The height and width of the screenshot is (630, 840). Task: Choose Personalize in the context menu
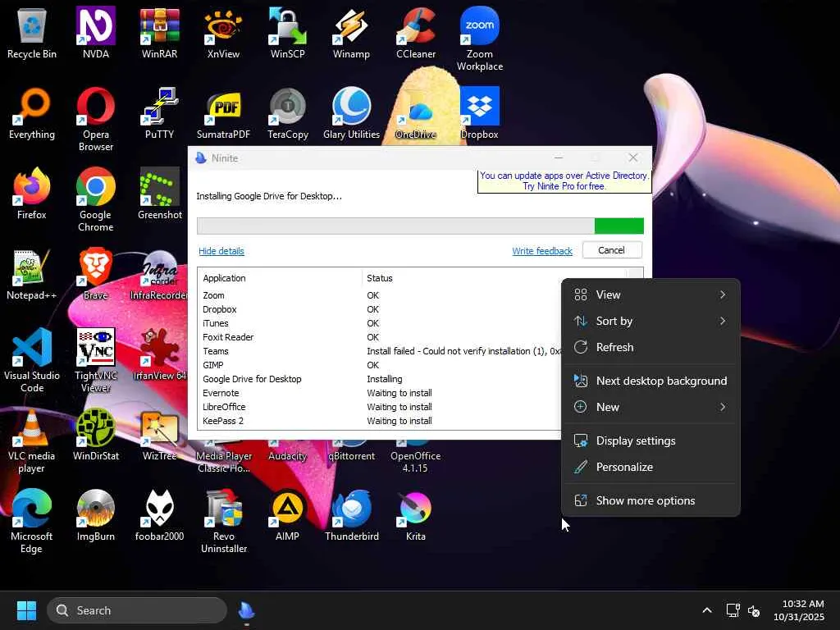pos(651,467)
